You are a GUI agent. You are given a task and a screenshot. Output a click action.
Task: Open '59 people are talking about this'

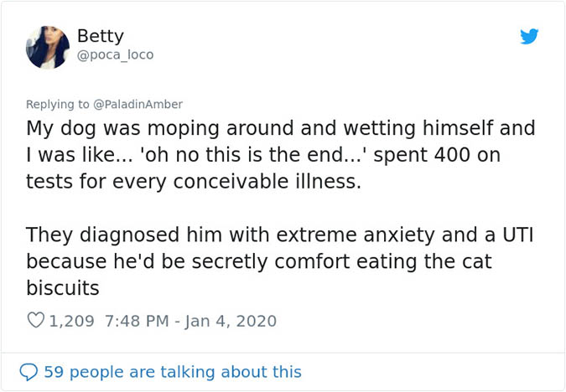coord(172,372)
